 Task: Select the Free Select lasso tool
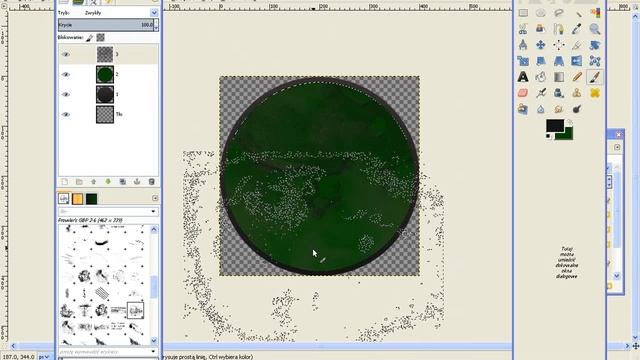(559, 13)
